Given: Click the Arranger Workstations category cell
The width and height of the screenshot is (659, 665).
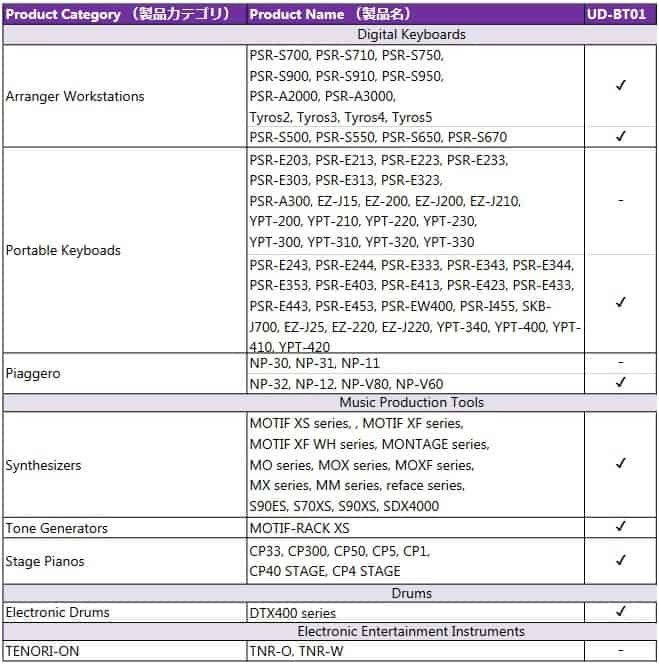Looking at the screenshot, I should 125,96.
